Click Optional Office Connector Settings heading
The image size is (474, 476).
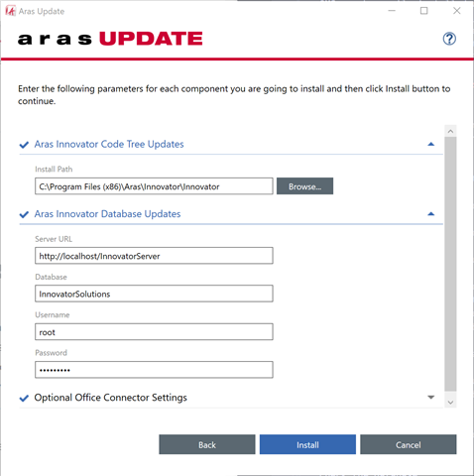[x=111, y=398]
